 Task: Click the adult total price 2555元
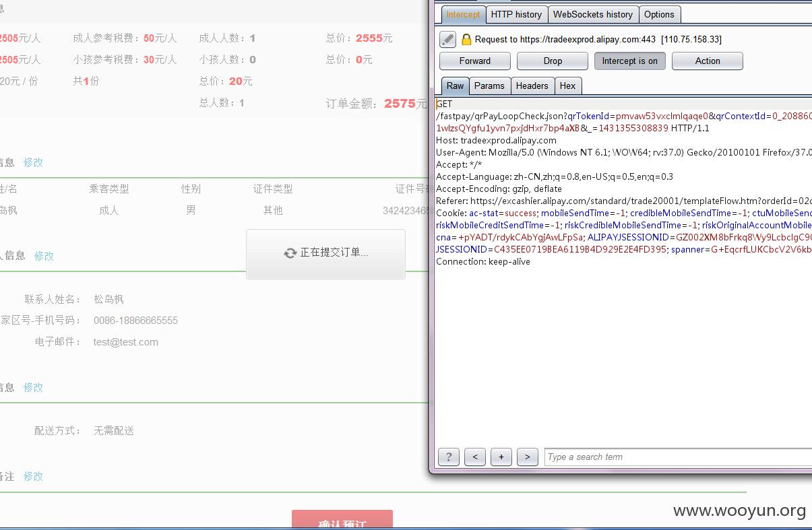click(x=374, y=38)
